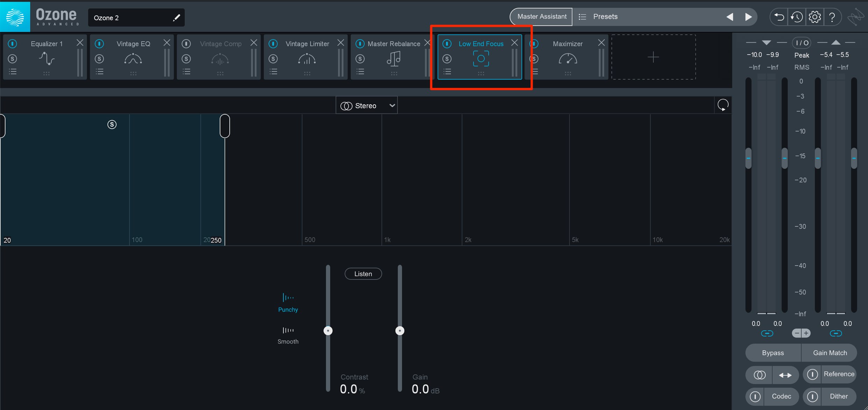Load the next preset arrow
The height and width of the screenshot is (410, 868).
748,17
